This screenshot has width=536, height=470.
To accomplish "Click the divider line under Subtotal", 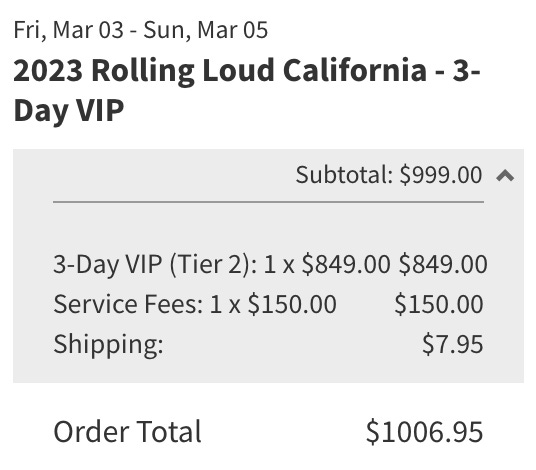I will click(x=268, y=202).
